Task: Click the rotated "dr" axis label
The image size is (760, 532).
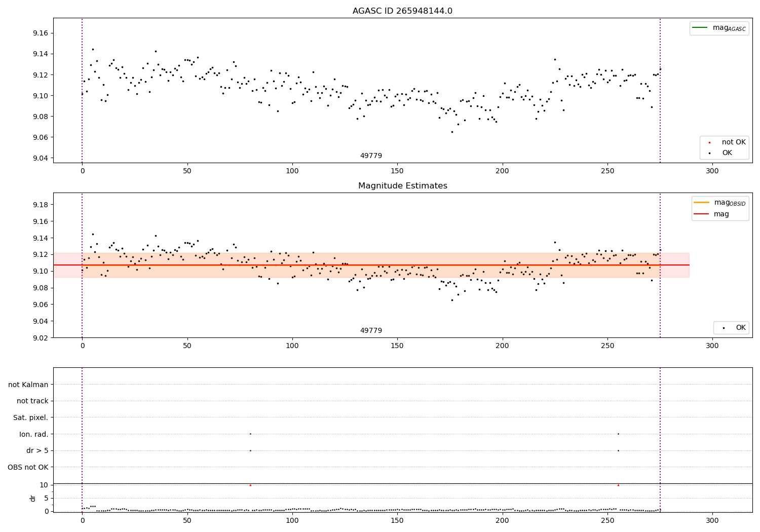Action: (x=33, y=498)
